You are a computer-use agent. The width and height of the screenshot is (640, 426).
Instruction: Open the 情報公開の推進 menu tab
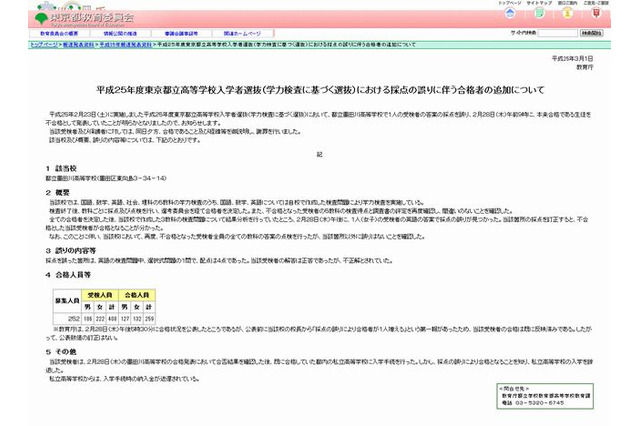point(120,33)
